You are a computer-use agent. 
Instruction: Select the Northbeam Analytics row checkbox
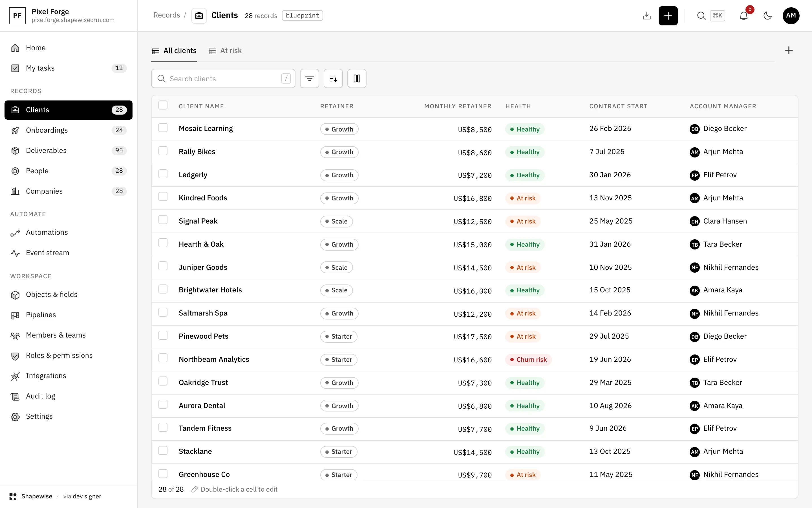[x=163, y=358]
